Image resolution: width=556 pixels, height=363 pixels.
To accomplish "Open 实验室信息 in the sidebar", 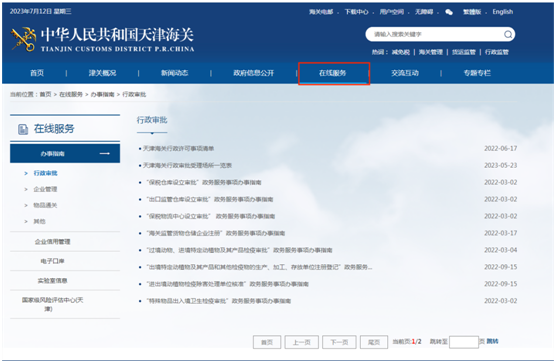I will click(x=52, y=281).
